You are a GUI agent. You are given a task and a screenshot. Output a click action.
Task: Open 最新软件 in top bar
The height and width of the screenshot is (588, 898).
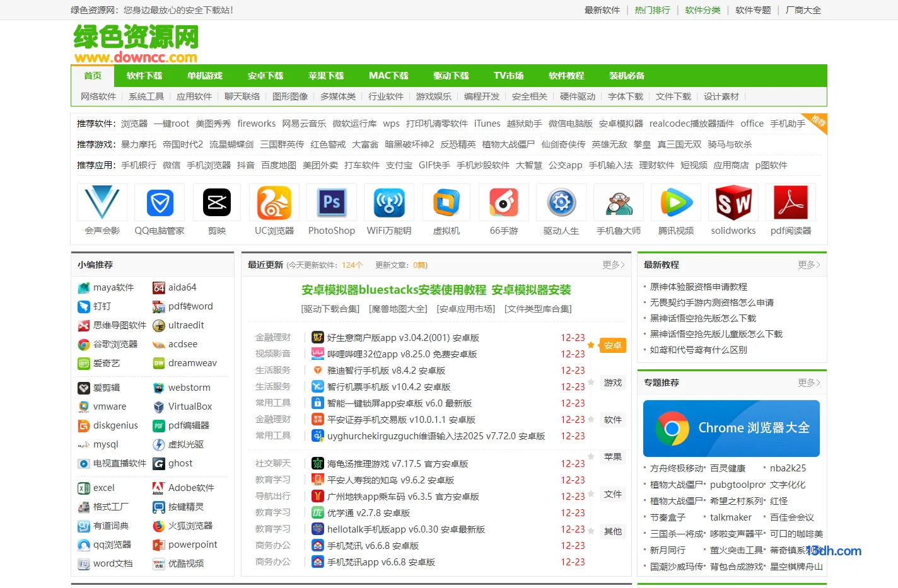click(x=602, y=10)
